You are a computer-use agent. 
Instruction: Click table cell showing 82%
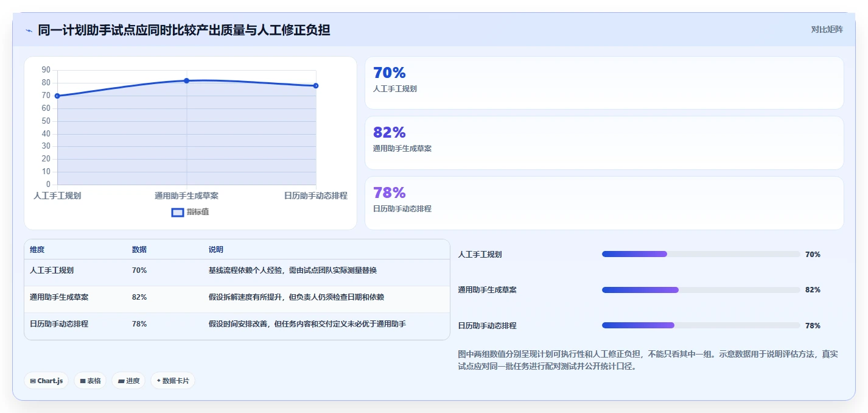click(x=139, y=297)
